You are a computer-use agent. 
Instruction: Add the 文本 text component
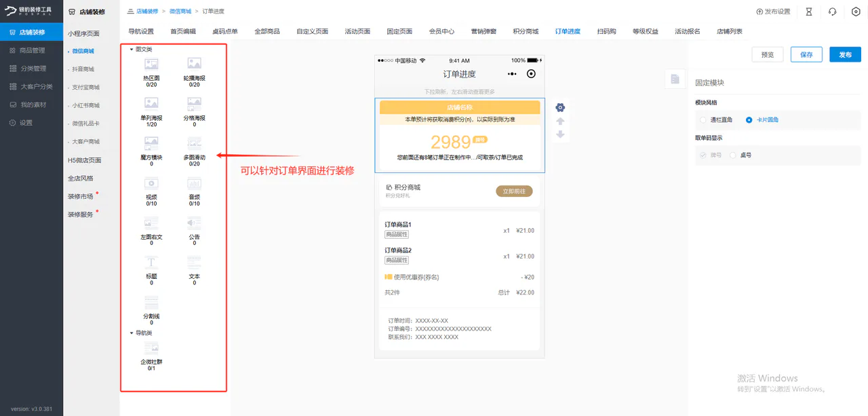[x=194, y=269]
